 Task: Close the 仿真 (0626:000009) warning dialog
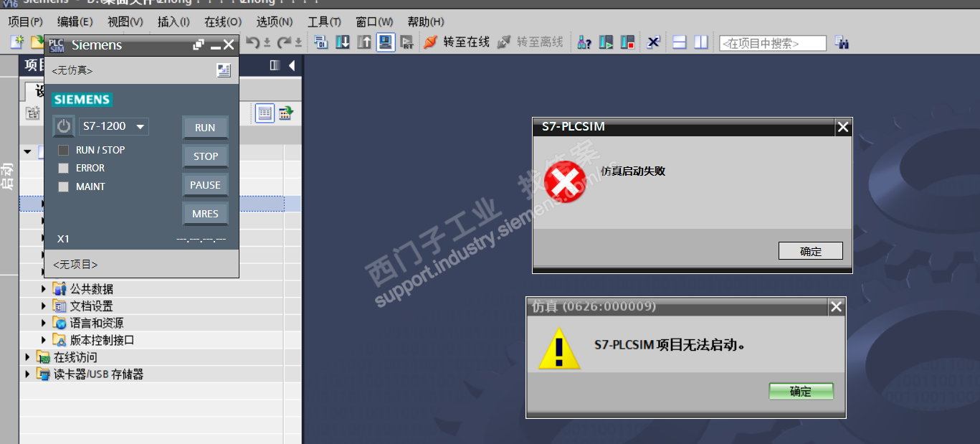tap(836, 306)
